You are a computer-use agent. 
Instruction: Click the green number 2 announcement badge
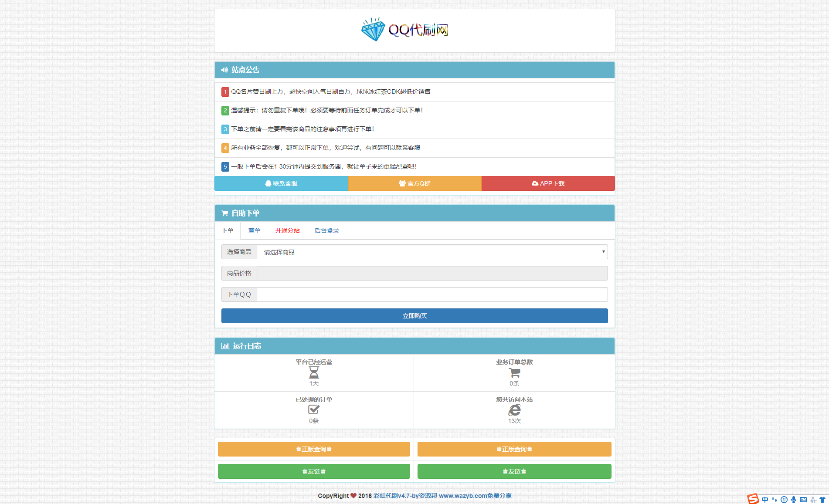(225, 111)
